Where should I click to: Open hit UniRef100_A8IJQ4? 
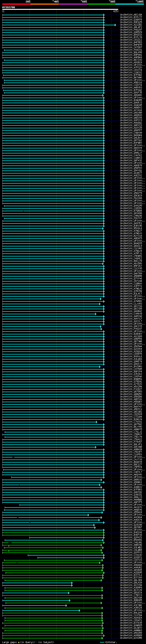tap(131, 15)
